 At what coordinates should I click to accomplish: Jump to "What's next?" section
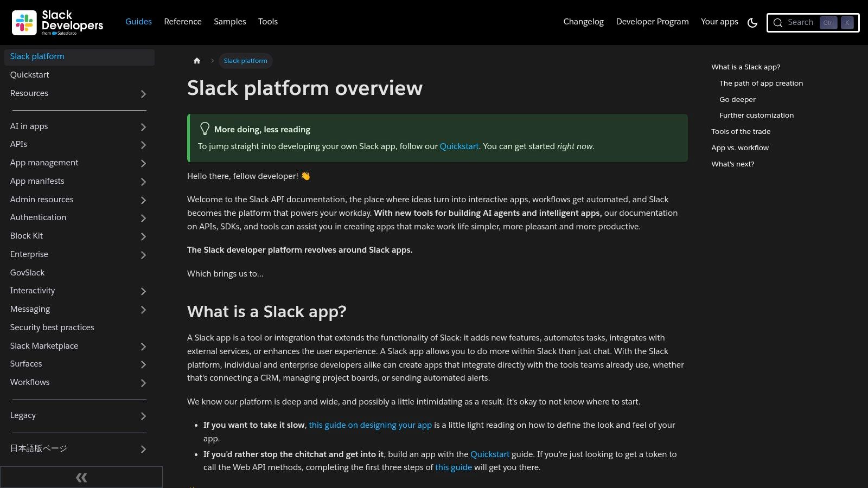(732, 164)
